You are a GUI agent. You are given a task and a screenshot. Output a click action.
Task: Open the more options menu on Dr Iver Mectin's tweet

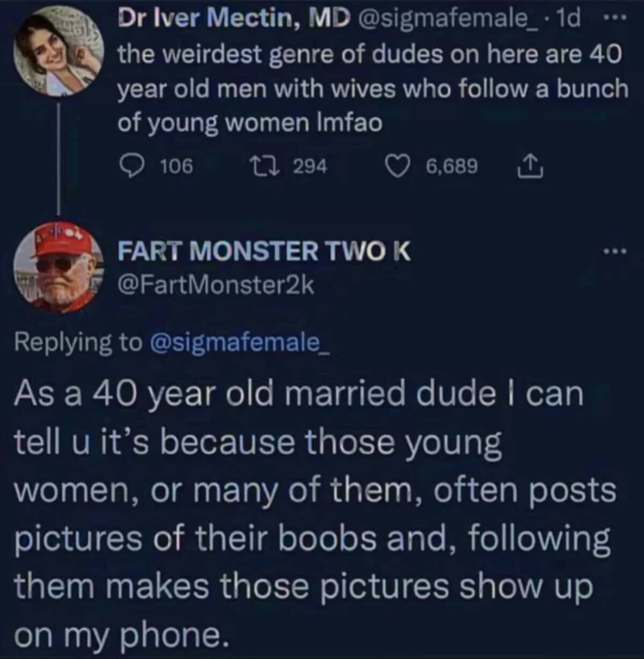pyautogui.click(x=614, y=16)
